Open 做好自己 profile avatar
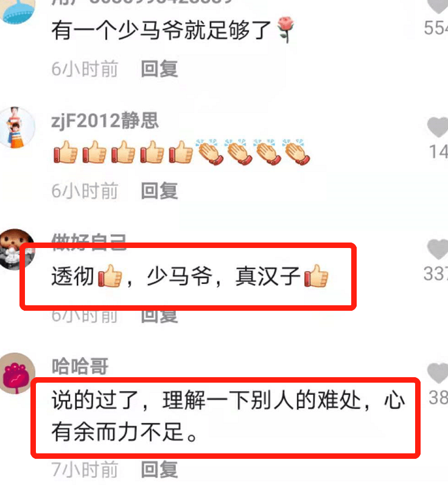This screenshot has height=496, width=448. click(x=17, y=249)
